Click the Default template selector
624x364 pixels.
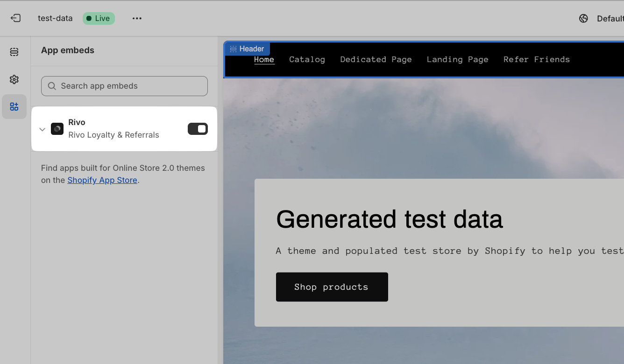[x=610, y=18]
